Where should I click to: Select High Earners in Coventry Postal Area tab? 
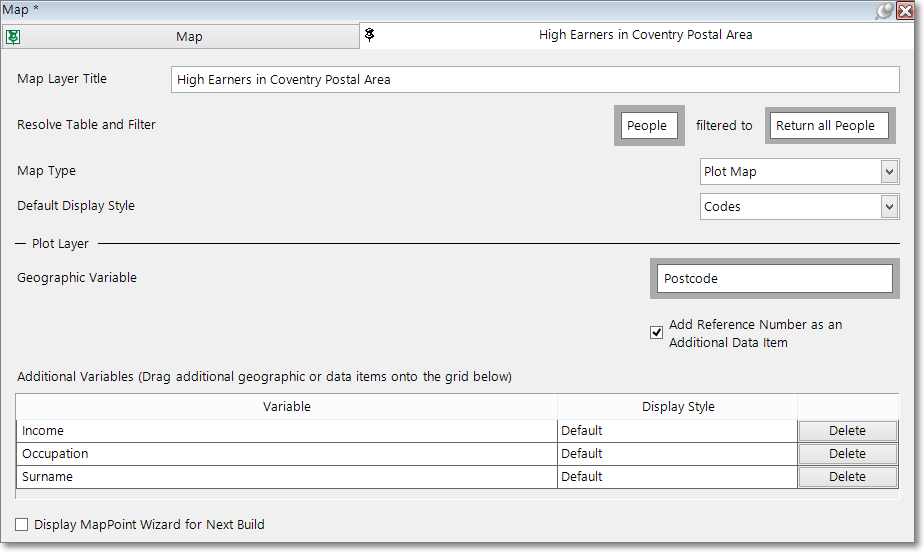645,35
